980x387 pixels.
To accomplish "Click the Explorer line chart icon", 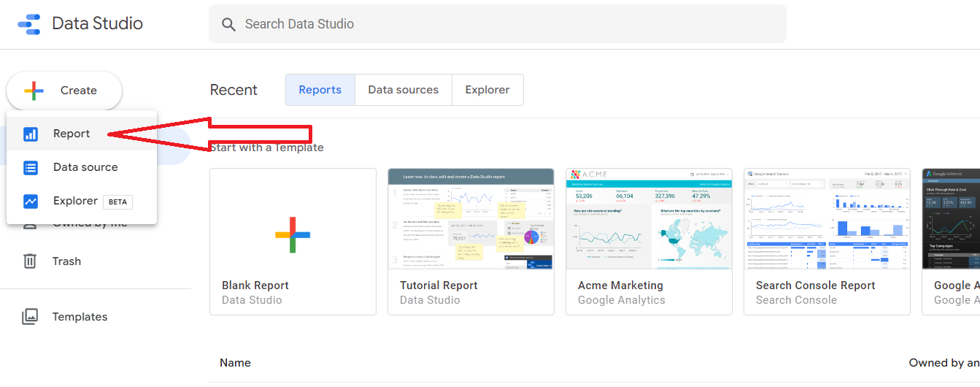I will click(x=31, y=201).
